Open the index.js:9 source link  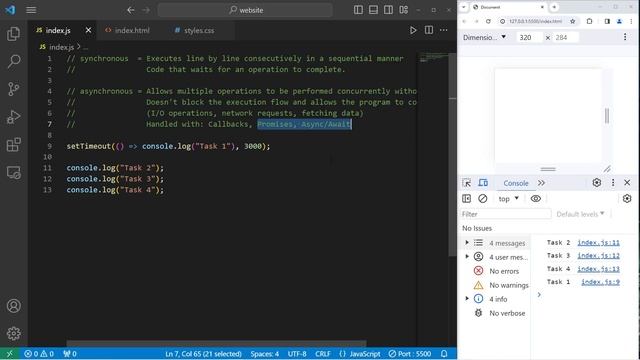600,282
